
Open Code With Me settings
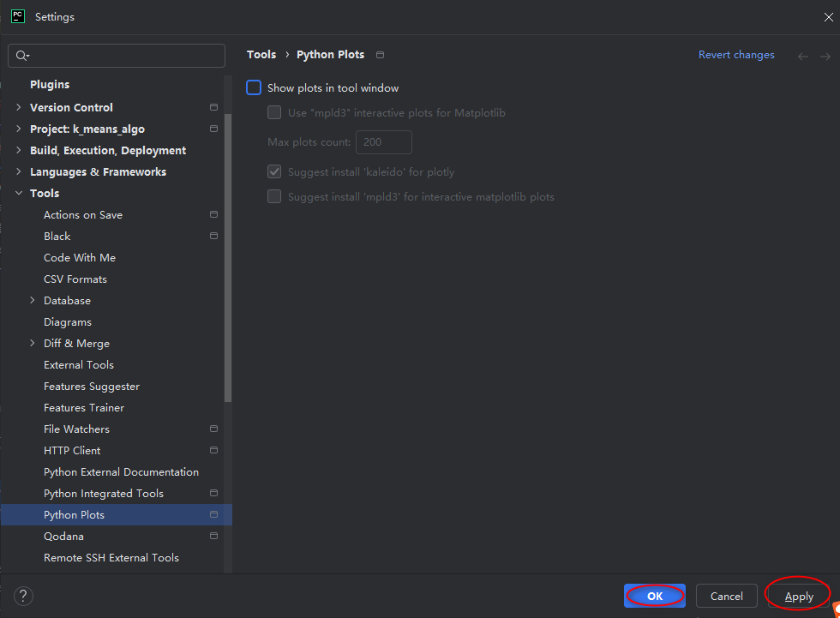click(x=80, y=258)
